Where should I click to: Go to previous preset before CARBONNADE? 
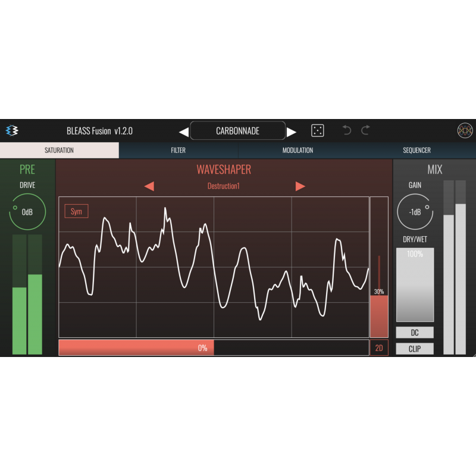184,131
